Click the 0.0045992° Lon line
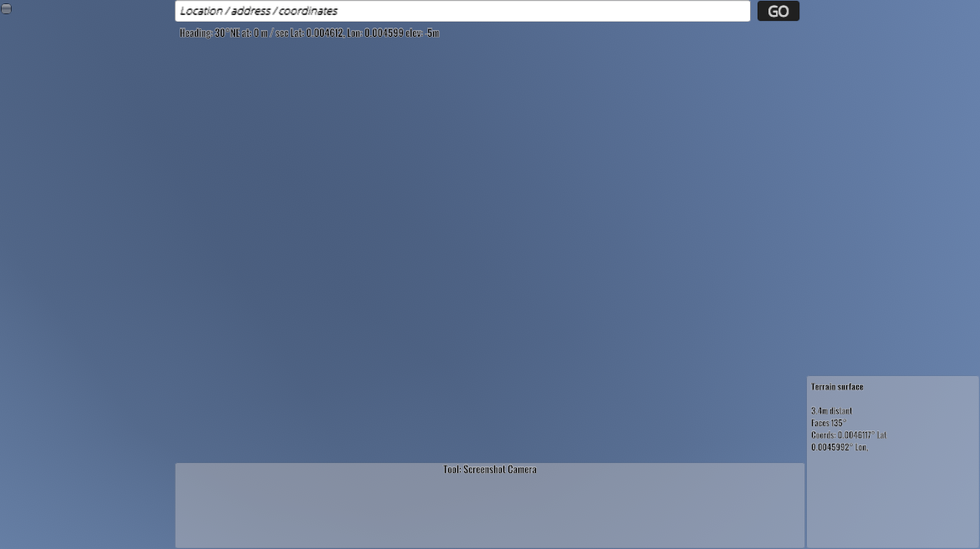This screenshot has width=980, height=549. [x=839, y=447]
